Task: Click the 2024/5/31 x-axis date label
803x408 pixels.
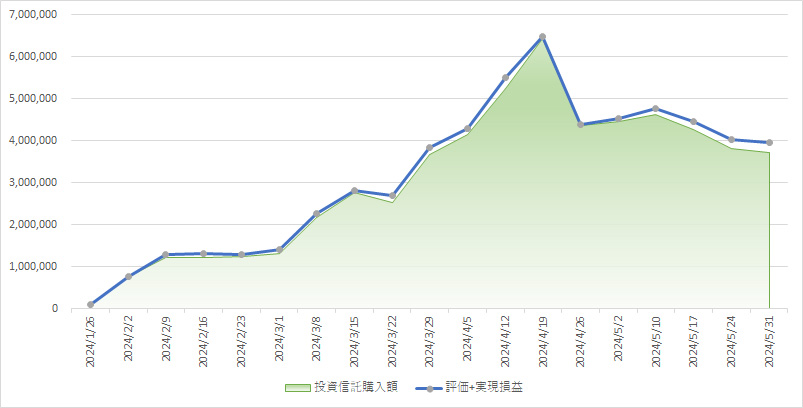Action: point(769,341)
